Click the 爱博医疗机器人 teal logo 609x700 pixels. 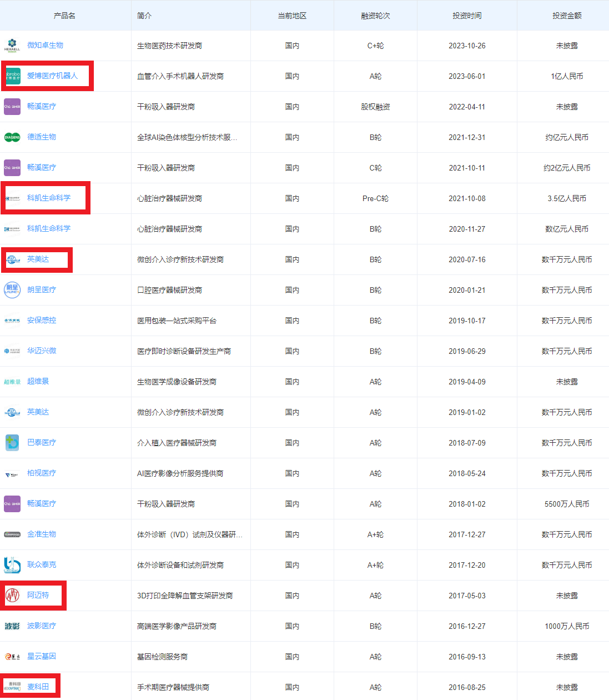click(12, 76)
